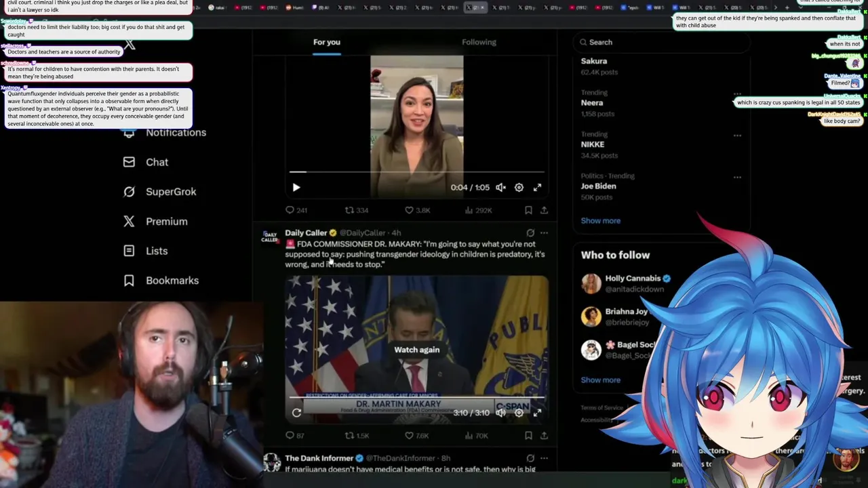Reply to the post with 241 replies
The image size is (868, 488).
pyautogui.click(x=296, y=210)
